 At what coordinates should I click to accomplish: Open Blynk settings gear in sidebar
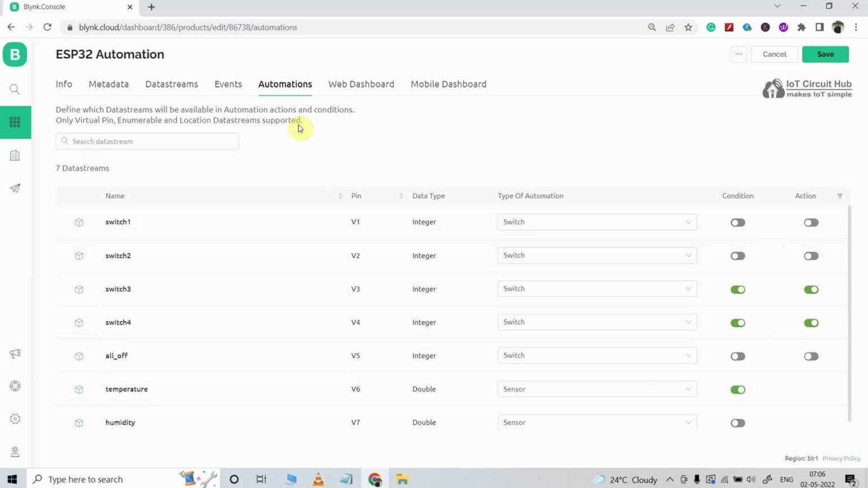(x=15, y=419)
